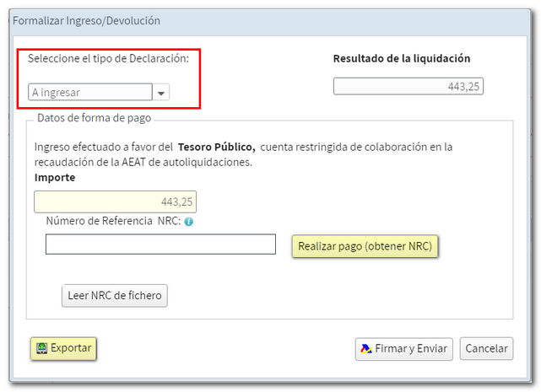Click the bold 'Importe' label
Viewport: 541px width, 392px height.
[x=55, y=178]
